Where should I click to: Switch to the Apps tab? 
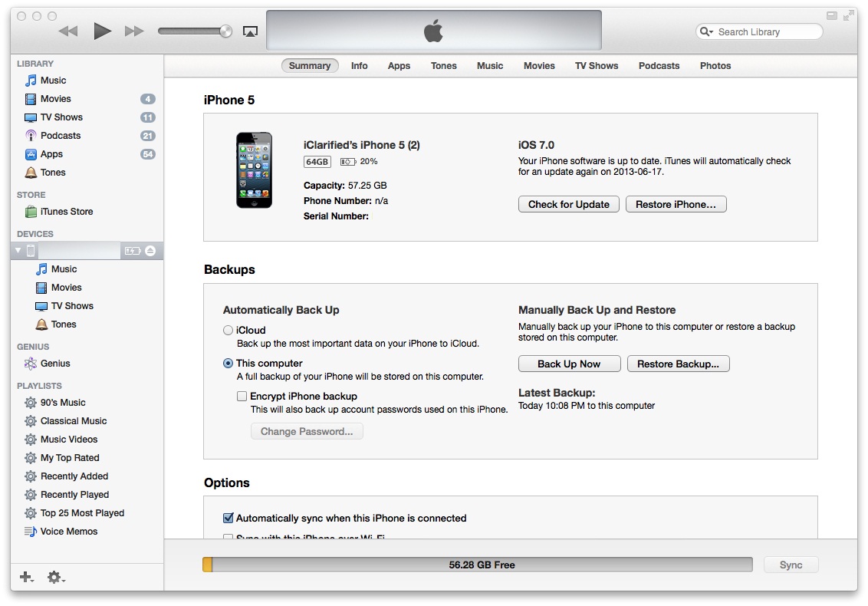click(x=399, y=66)
